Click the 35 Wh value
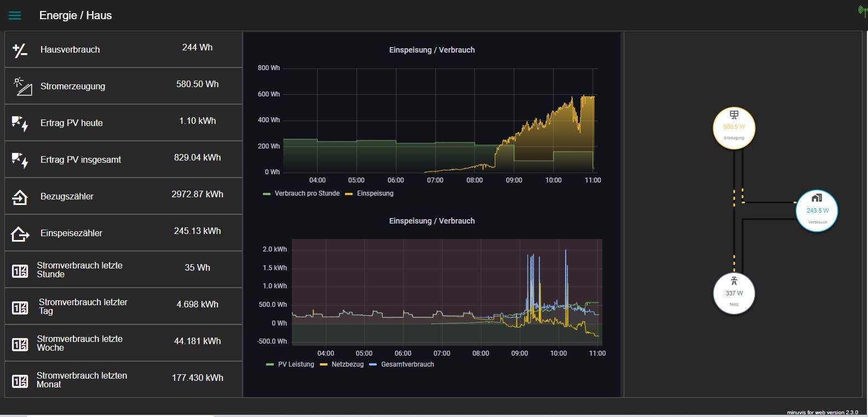The height and width of the screenshot is (417, 868). pyautogui.click(x=197, y=268)
